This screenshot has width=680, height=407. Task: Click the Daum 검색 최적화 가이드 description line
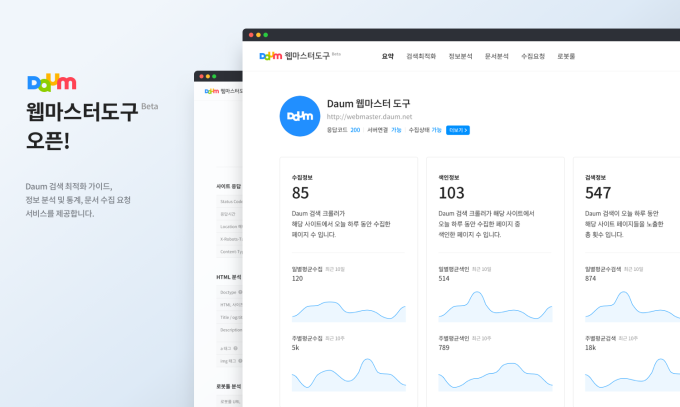[x=69, y=187]
